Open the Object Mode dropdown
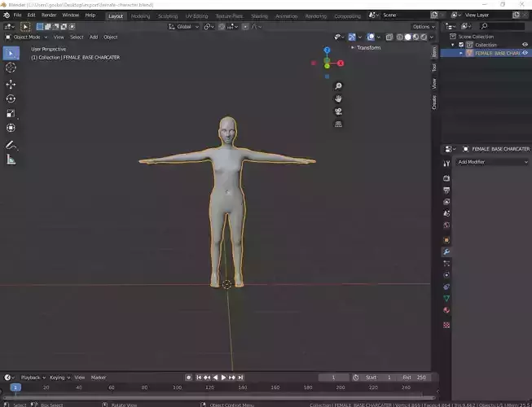The height and width of the screenshot is (407, 532). pos(26,37)
